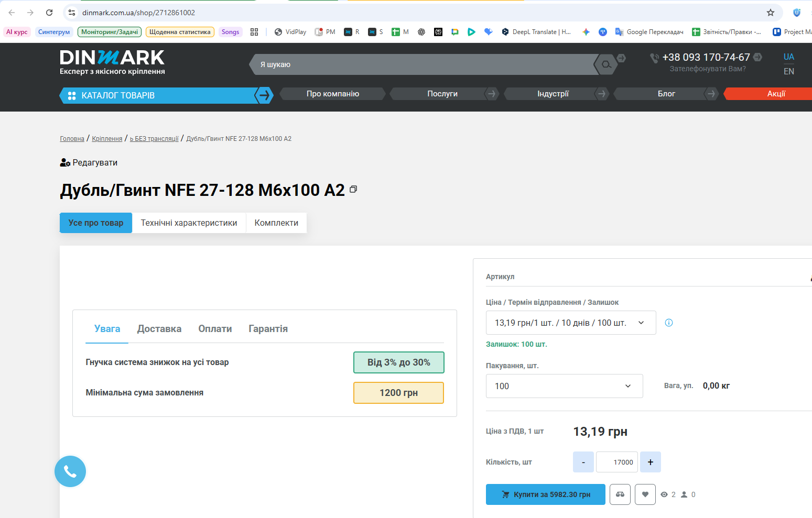Expand the packaging quantity dropdown showing 100
The width and height of the screenshot is (812, 518).
(x=565, y=386)
